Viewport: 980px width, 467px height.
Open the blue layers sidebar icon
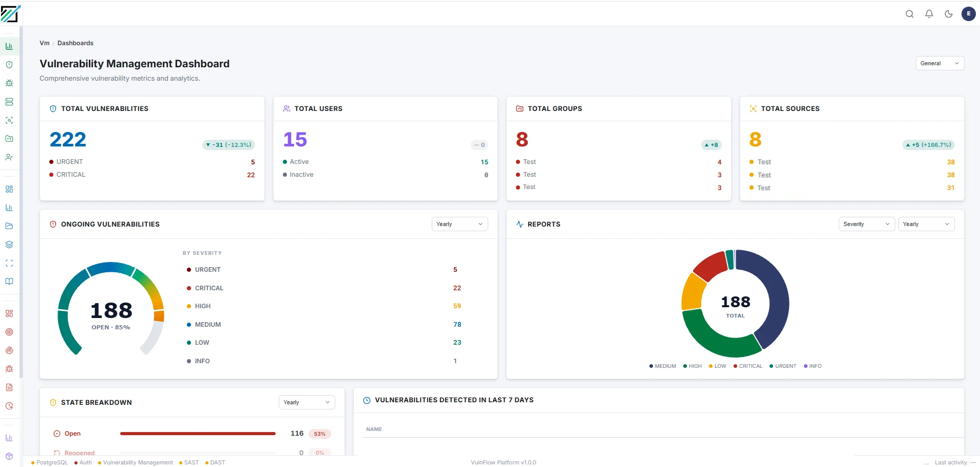coord(9,245)
